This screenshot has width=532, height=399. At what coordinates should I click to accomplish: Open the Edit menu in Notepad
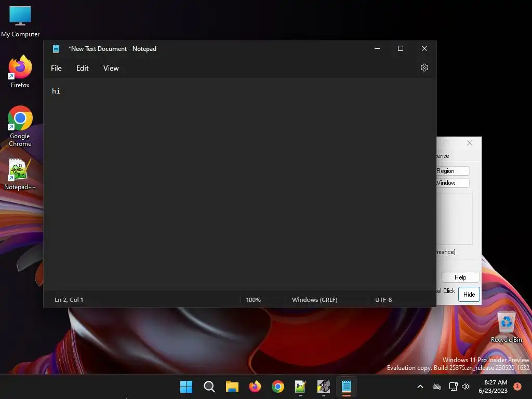pos(83,68)
